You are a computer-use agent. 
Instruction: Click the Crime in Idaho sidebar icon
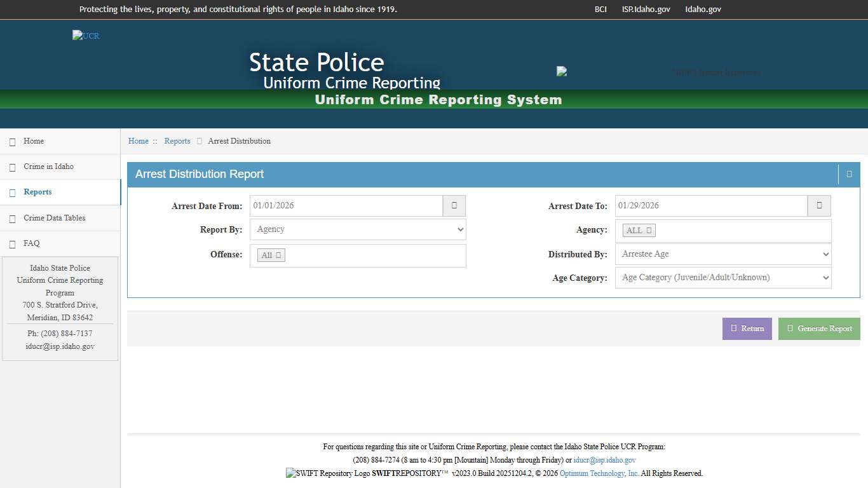click(x=12, y=166)
